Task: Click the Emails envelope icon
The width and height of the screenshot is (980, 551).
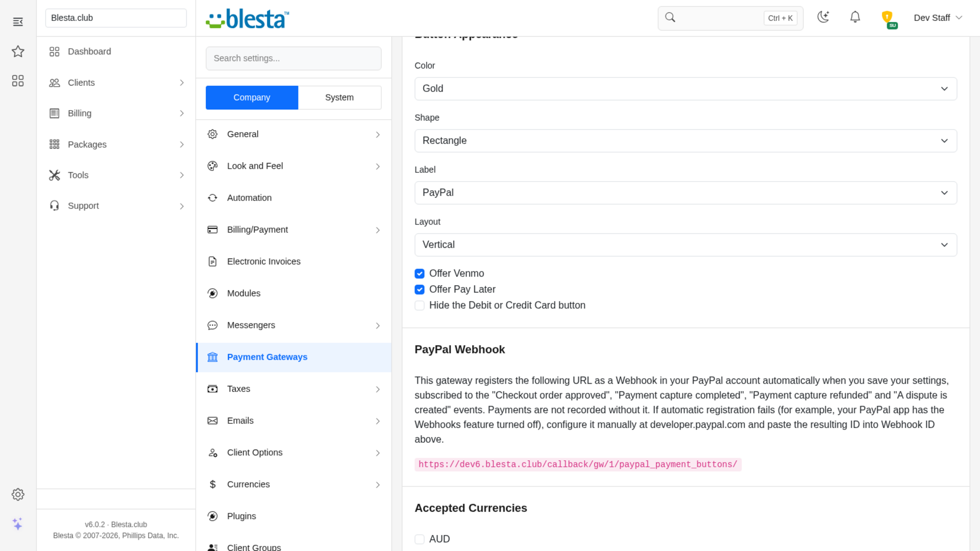Action: pyautogui.click(x=213, y=421)
